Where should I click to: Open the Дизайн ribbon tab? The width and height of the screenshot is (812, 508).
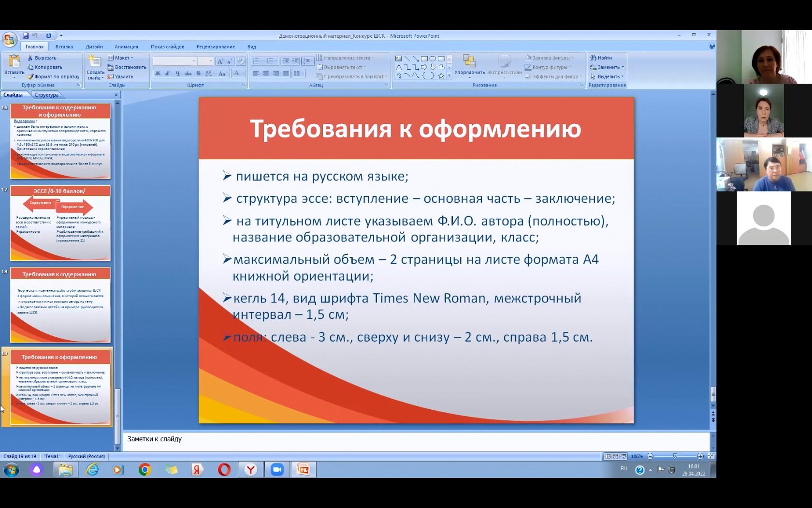tap(94, 47)
